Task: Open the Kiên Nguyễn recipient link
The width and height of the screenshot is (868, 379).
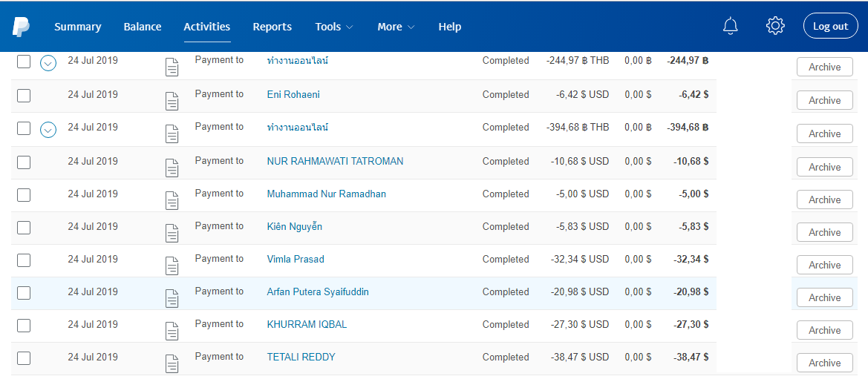Action: click(x=295, y=226)
